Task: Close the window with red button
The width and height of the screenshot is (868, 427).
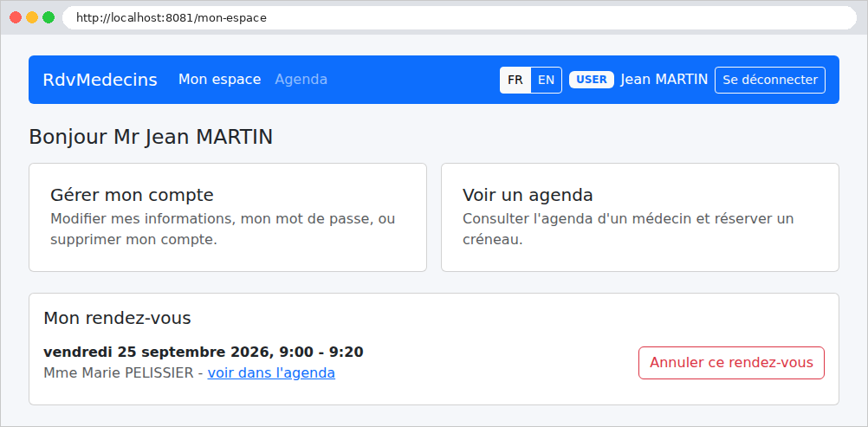Action: 16,17
